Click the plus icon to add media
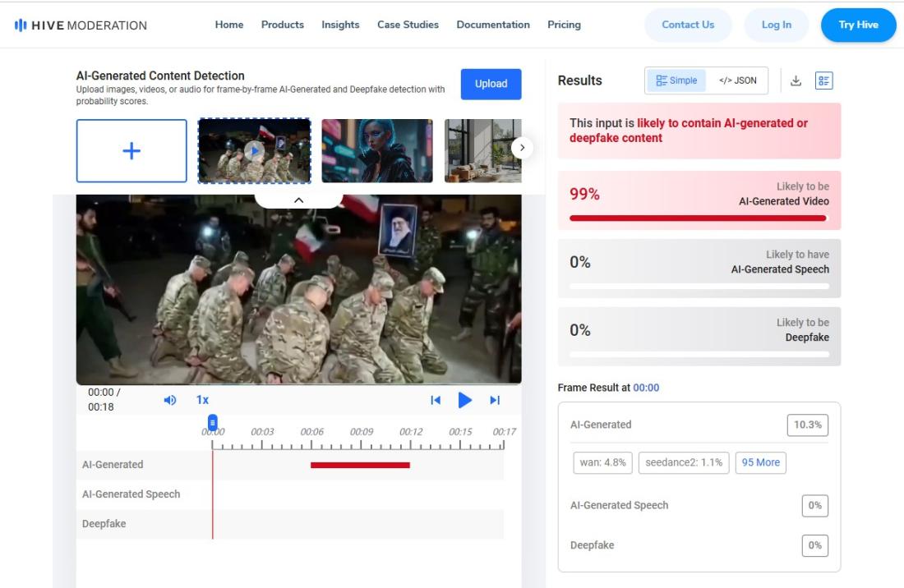The image size is (904, 588). [x=131, y=150]
